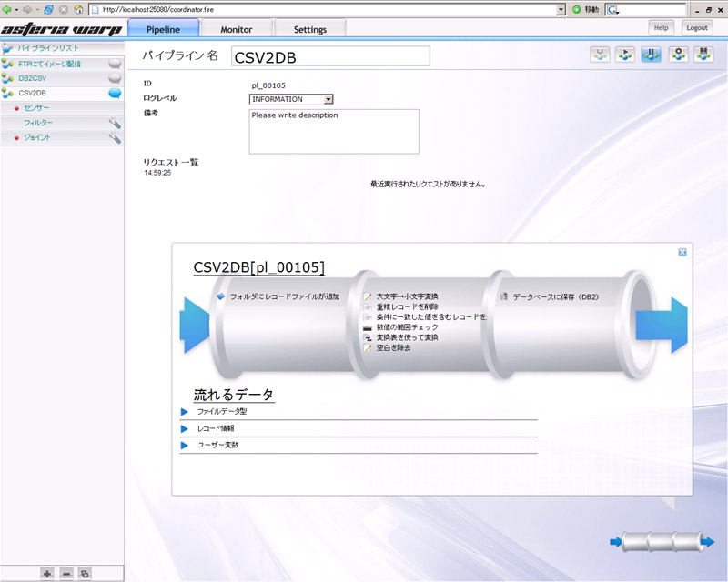Click the pl_00105 ID value

tap(268, 85)
